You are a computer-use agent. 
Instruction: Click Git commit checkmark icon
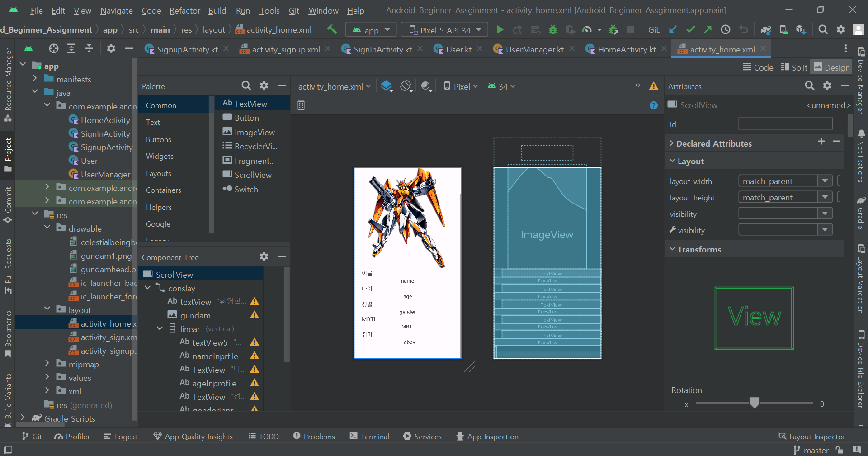point(690,30)
